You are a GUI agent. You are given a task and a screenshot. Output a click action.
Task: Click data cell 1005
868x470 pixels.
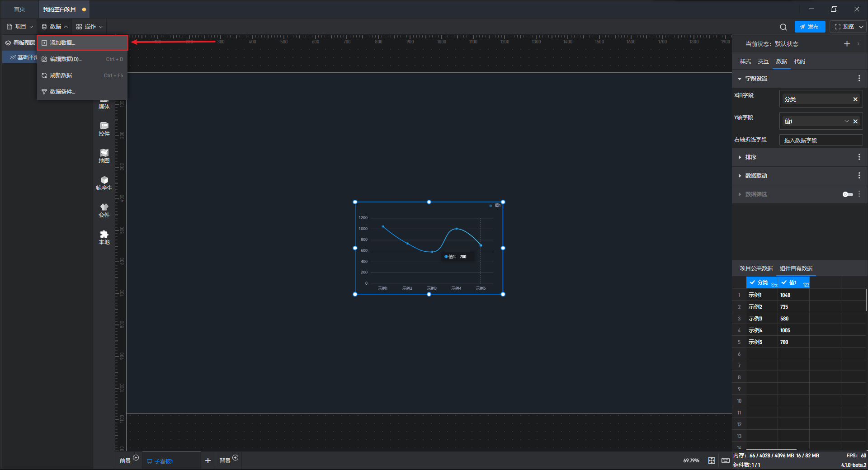tap(793, 330)
